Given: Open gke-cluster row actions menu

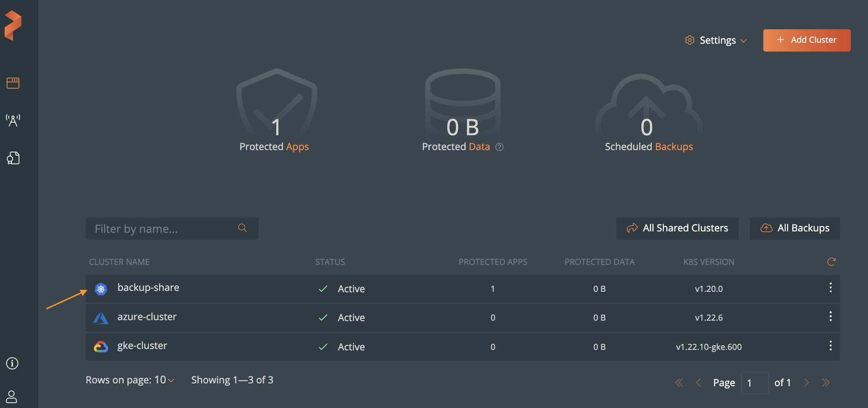Looking at the screenshot, I should [830, 346].
